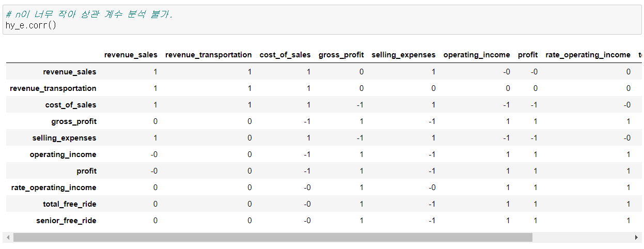Click the profit column header
The image size is (644, 249).
click(528, 55)
